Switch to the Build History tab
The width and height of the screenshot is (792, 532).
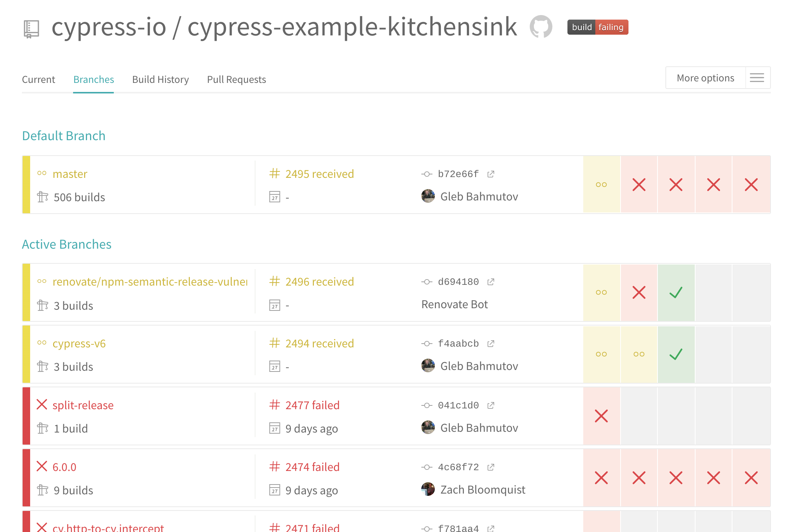[x=161, y=79]
